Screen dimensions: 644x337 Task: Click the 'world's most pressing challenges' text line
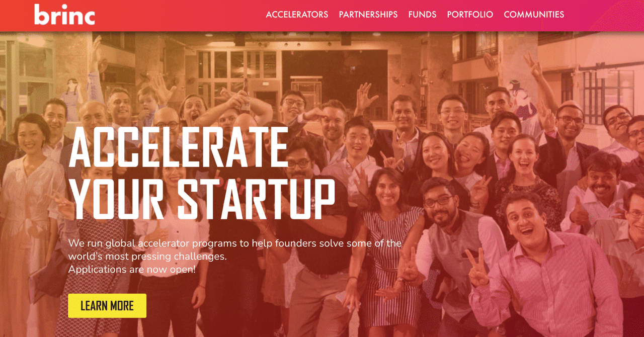click(147, 257)
